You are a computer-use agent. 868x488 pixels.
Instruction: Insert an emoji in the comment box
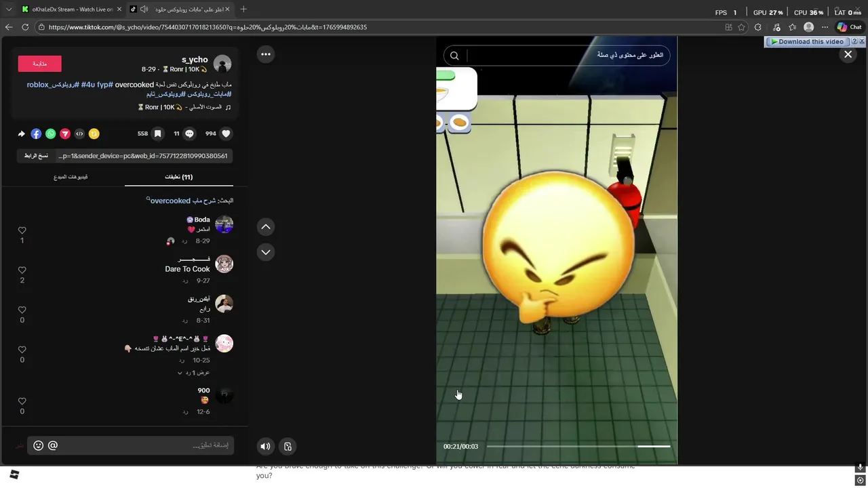coord(38,445)
